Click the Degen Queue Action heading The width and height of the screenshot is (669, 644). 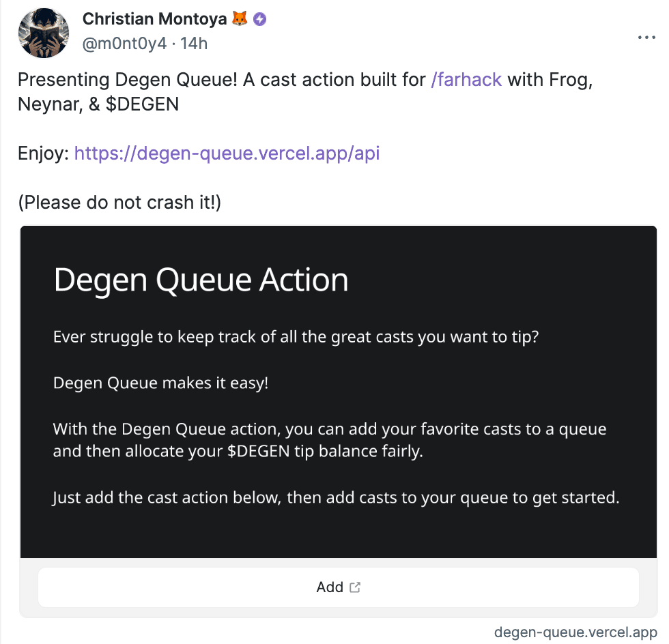[x=201, y=280]
